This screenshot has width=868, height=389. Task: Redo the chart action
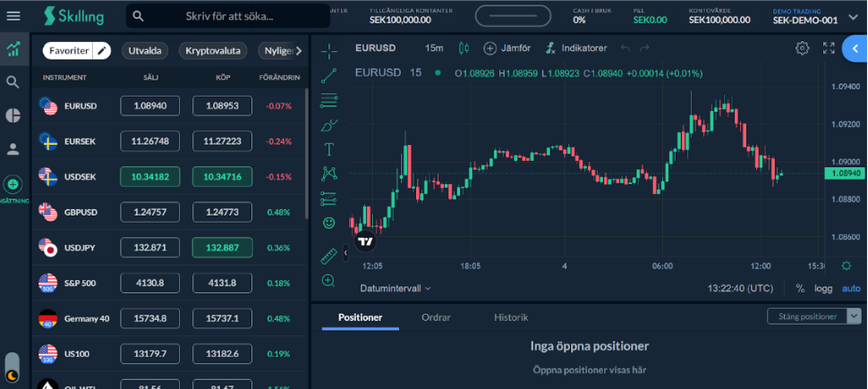(x=644, y=48)
